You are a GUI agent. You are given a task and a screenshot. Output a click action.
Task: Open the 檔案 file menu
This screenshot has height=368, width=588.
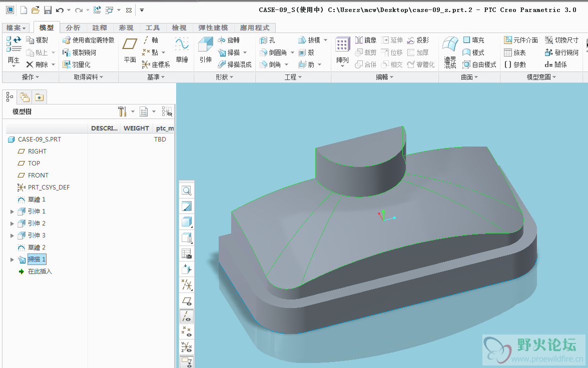click(x=16, y=27)
